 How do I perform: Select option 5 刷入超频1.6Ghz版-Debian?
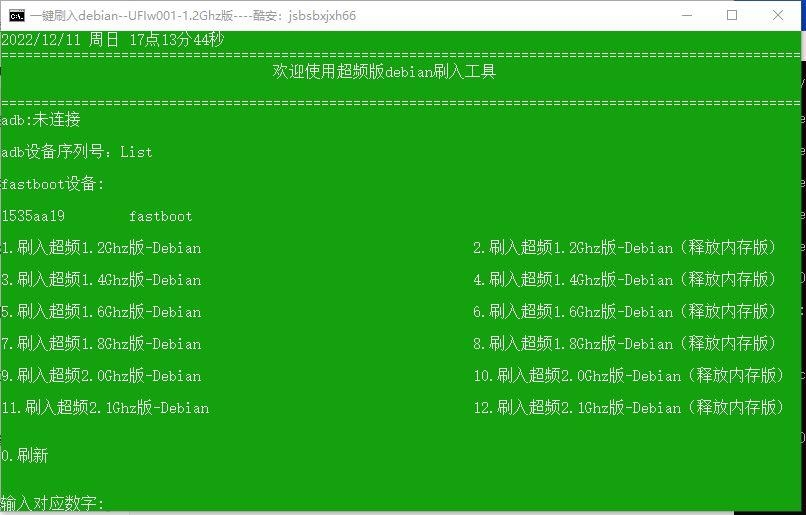tap(101, 312)
